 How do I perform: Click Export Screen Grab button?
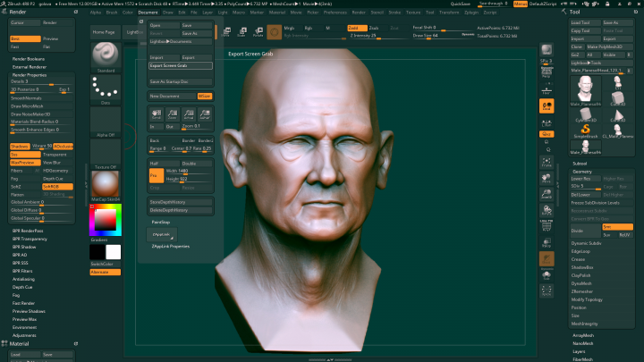[181, 65]
